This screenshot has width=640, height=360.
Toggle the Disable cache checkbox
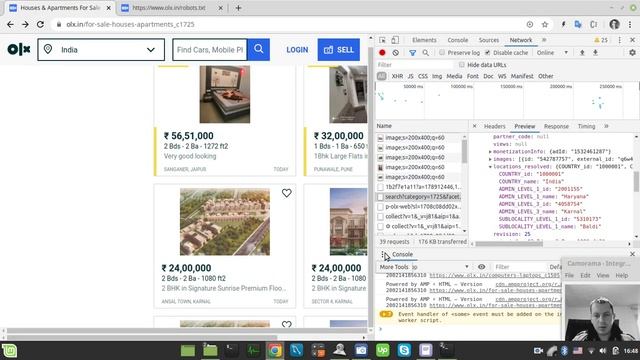[487, 53]
